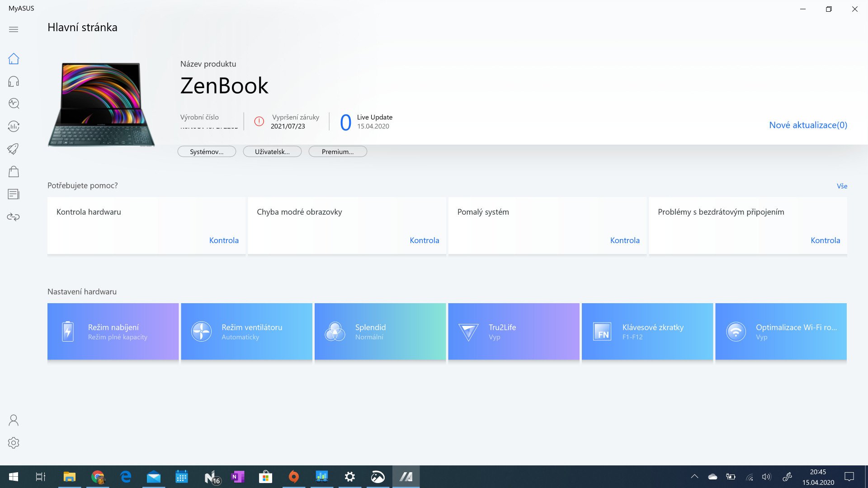This screenshot has height=488, width=868.
Task: Open MyASUS settings gear icon
Action: pyautogui.click(x=14, y=443)
